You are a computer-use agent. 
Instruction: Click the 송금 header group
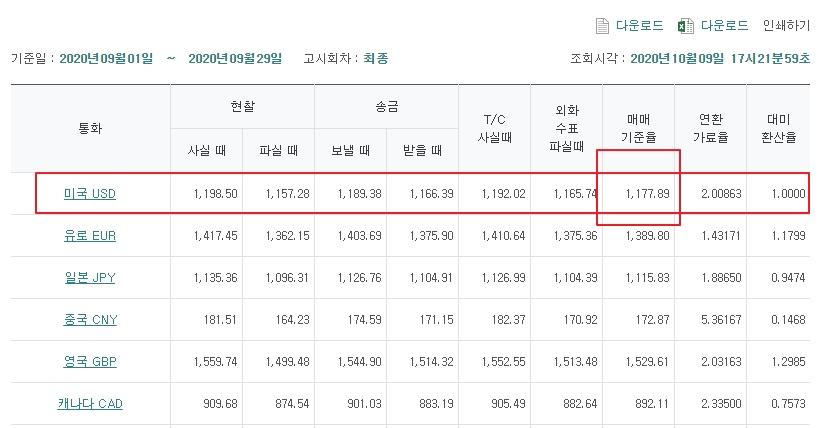(x=386, y=106)
